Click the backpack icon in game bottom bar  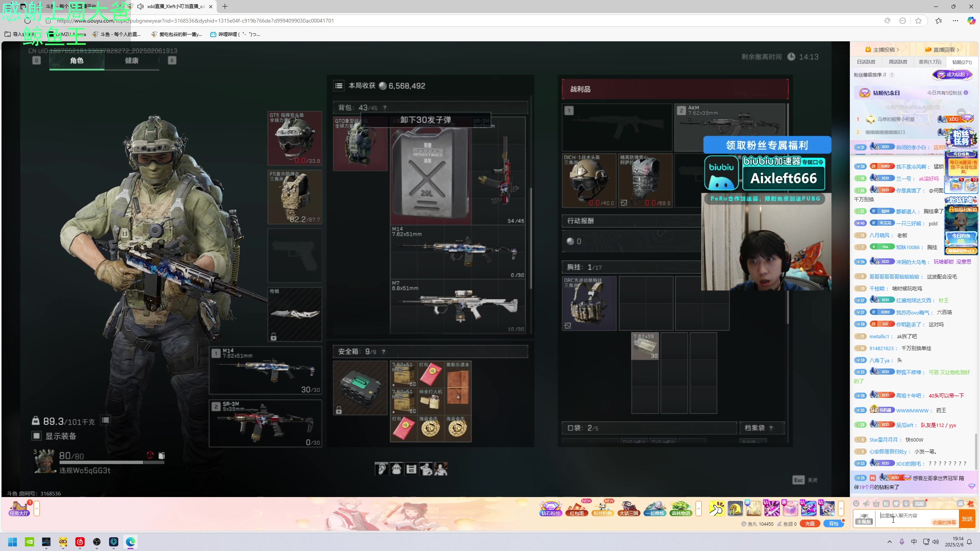click(396, 469)
